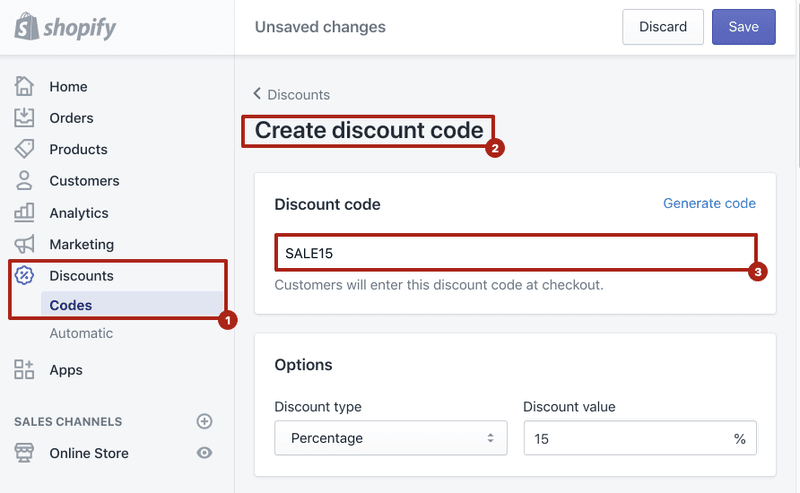Image resolution: width=800 pixels, height=493 pixels.
Task: Click the Generate code link
Action: (709, 203)
